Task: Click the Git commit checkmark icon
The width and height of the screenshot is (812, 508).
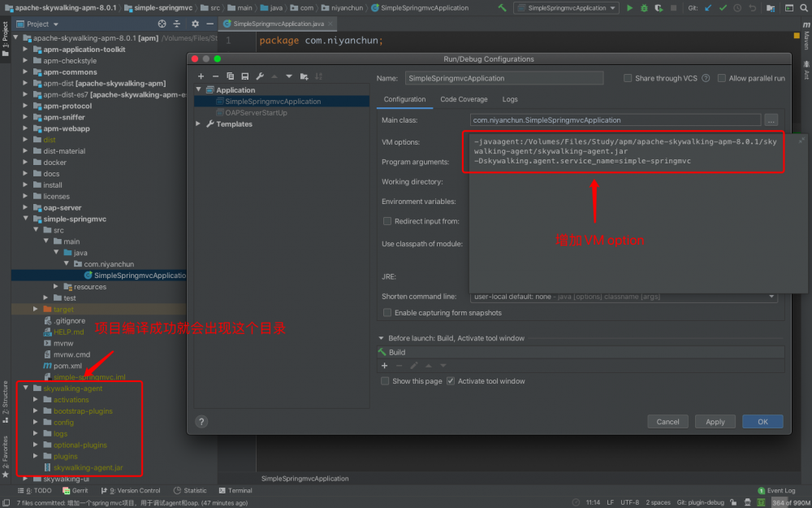Action: pos(723,8)
